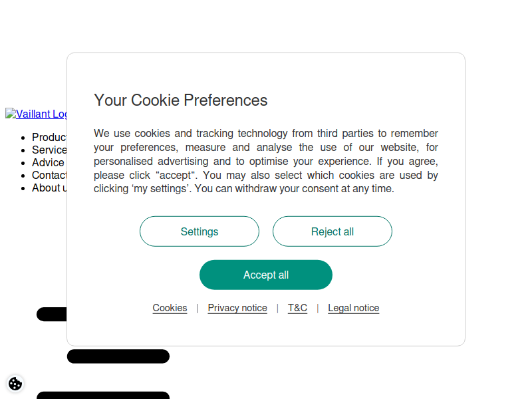This screenshot has width=532, height=399.
Task: Click the black pill bar at bottom edge
Action: point(103,395)
